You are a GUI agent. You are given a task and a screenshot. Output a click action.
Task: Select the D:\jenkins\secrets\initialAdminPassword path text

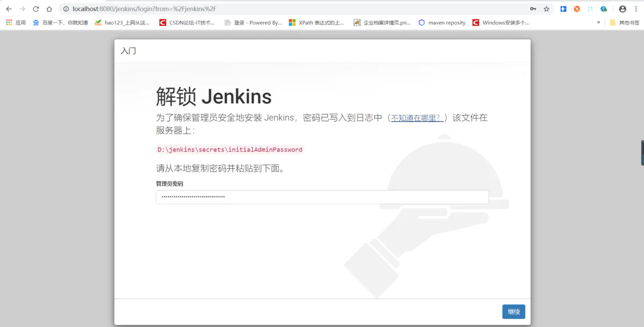(230, 150)
